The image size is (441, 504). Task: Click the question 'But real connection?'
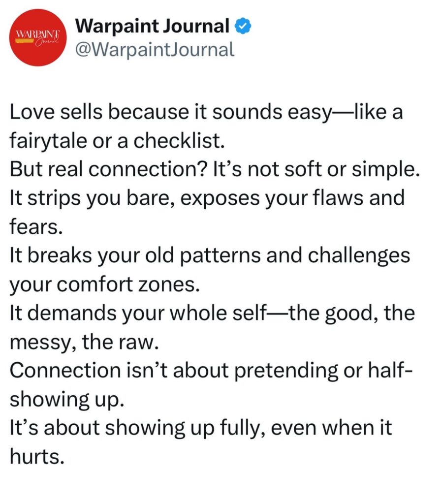(x=108, y=169)
